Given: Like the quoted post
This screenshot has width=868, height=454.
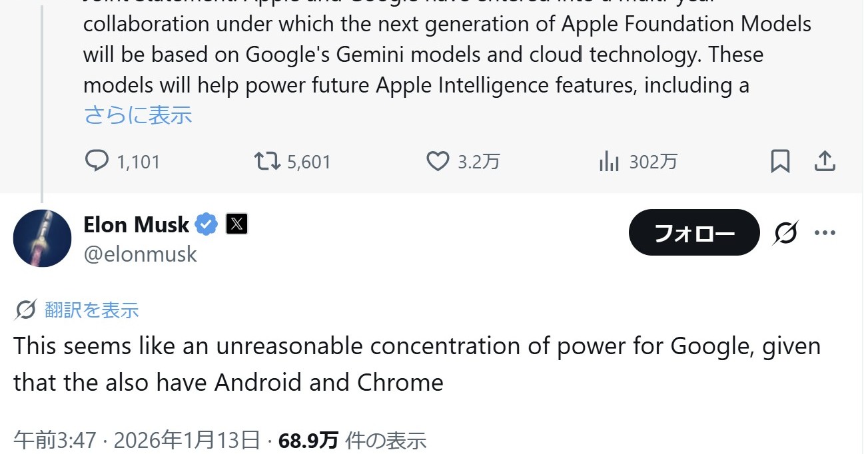Looking at the screenshot, I should 438,160.
